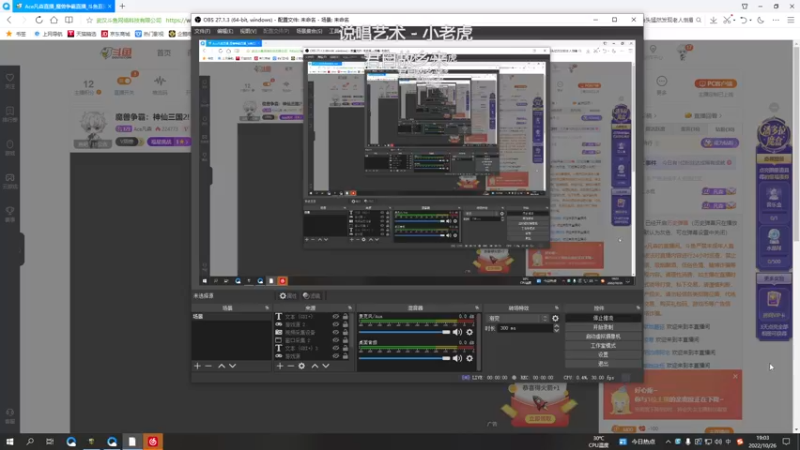Open browser screenshot scissors tool
Viewport: 800px width, 450px height.
pyautogui.click(x=727, y=20)
